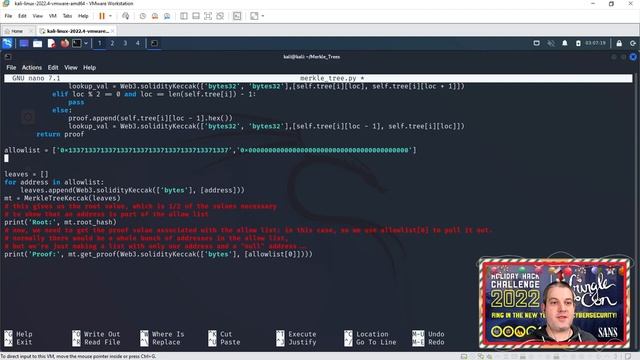
Task: Open the file manager icon in Kali panel
Action: (38, 43)
